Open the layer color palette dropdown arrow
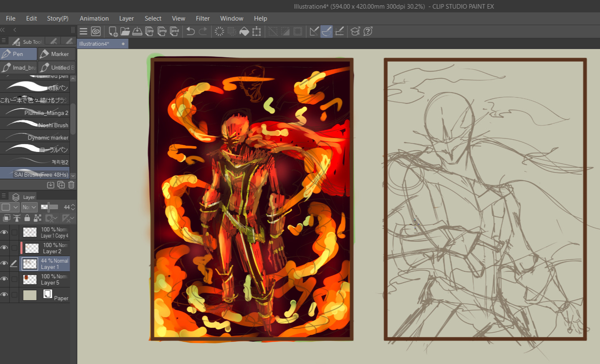This screenshot has height=364, width=600. coord(16,207)
